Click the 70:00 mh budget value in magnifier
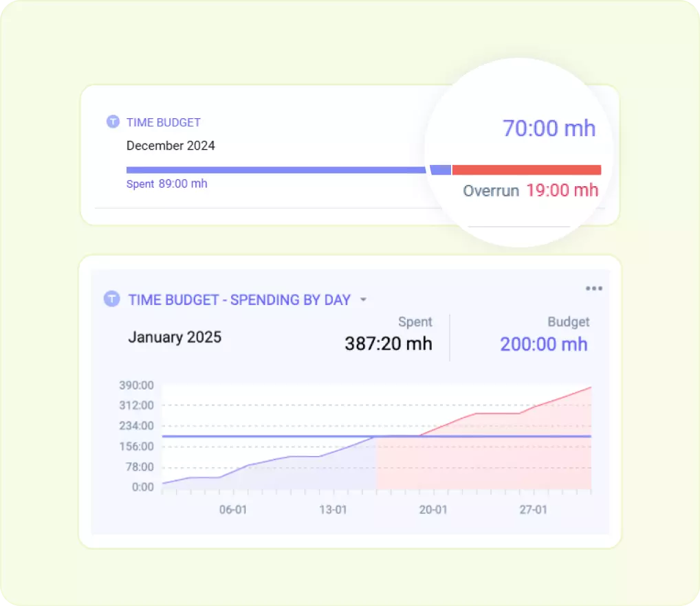The width and height of the screenshot is (700, 606). [x=549, y=129]
